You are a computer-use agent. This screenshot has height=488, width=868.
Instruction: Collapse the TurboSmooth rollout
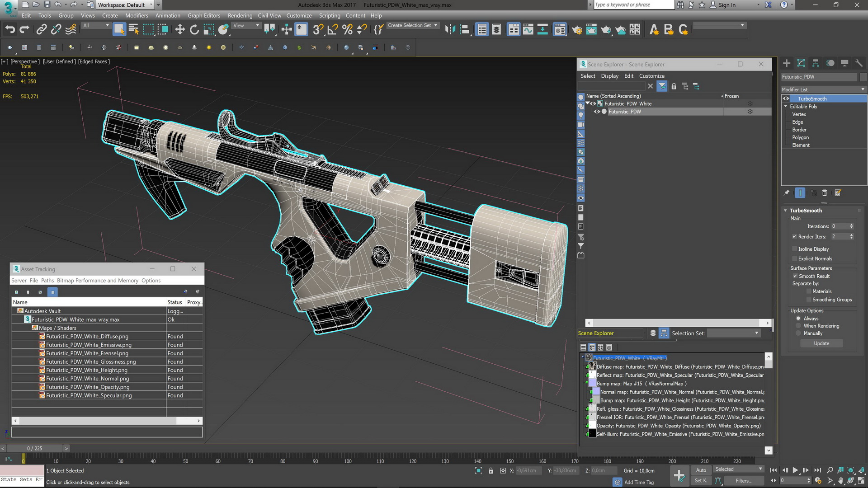coord(786,211)
